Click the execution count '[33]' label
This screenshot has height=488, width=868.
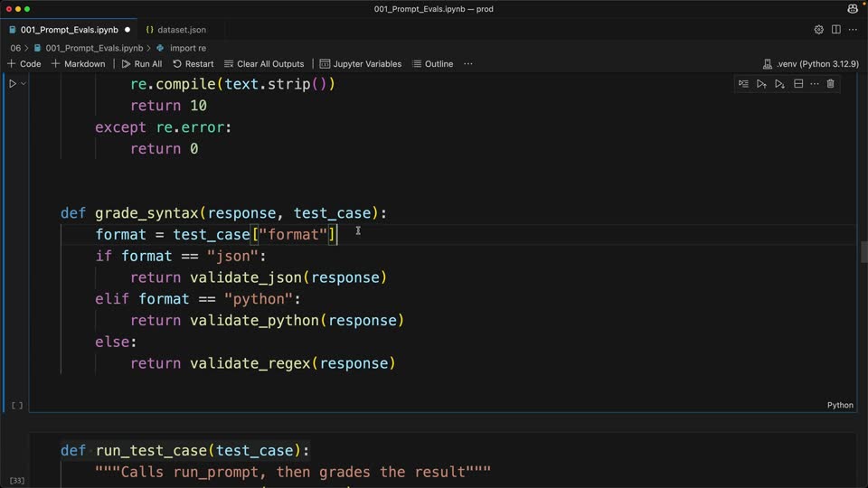tap(17, 480)
